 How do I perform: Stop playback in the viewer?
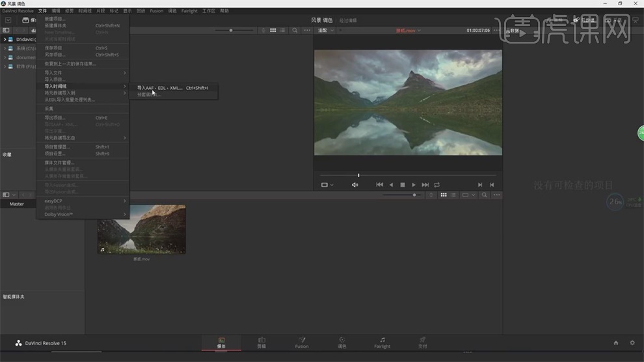(x=403, y=185)
